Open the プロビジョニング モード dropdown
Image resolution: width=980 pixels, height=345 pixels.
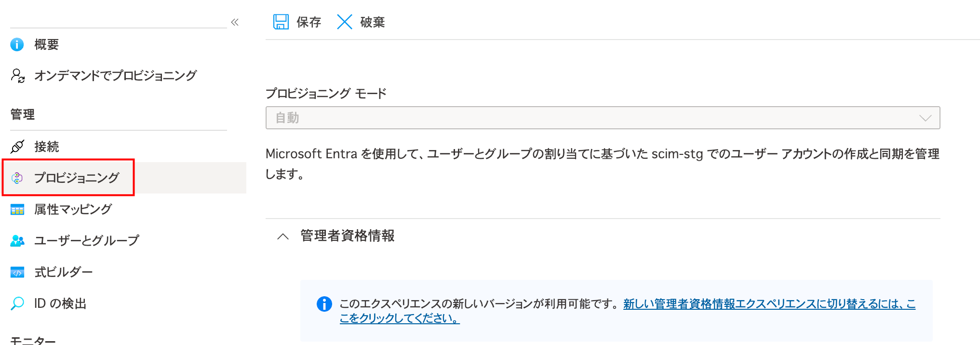click(603, 118)
